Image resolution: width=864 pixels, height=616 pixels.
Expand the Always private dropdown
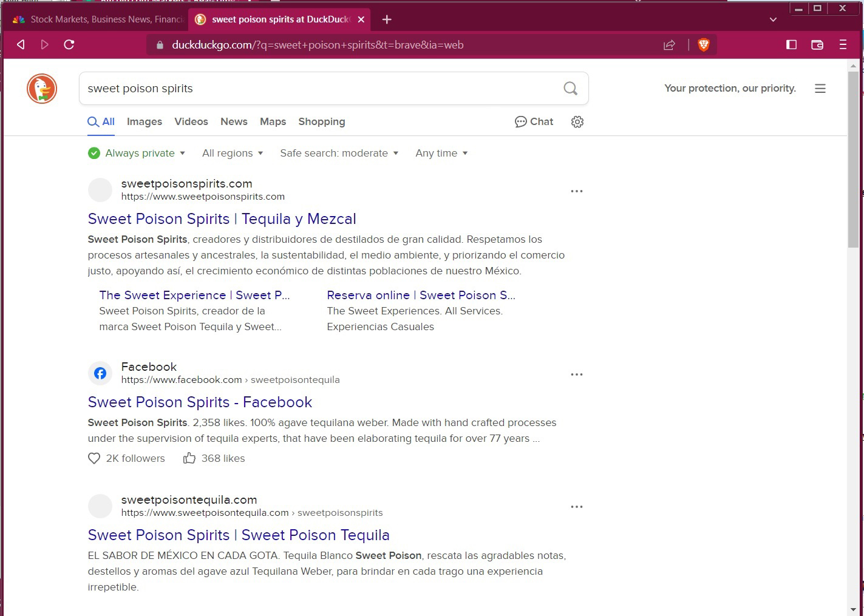137,154
